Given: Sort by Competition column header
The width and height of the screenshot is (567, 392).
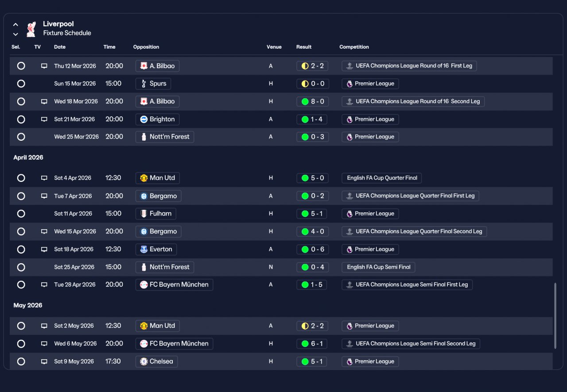Looking at the screenshot, I should tap(354, 47).
